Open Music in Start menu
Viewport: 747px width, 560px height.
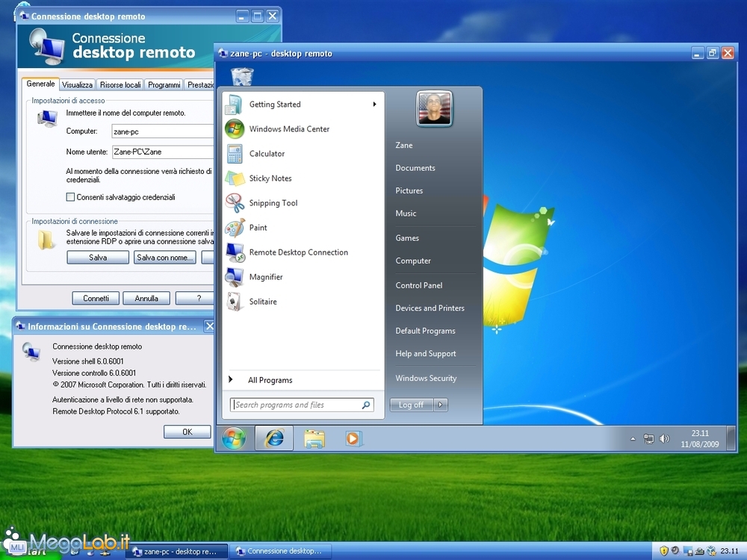click(x=406, y=214)
